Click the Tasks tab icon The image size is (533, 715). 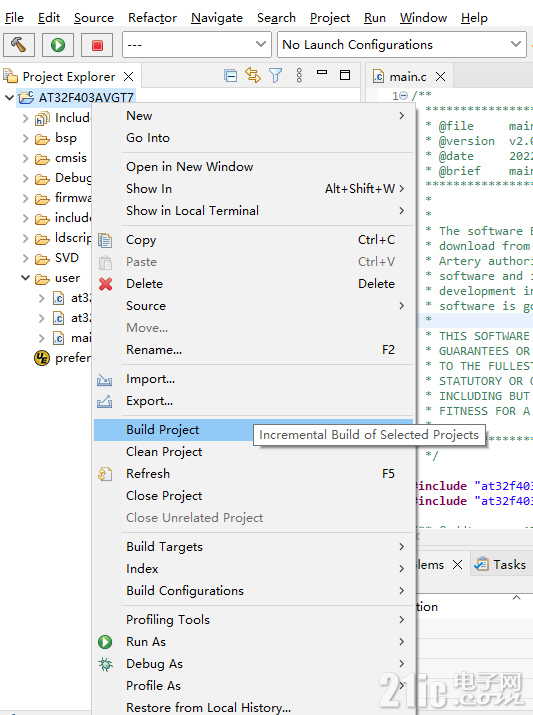481,565
